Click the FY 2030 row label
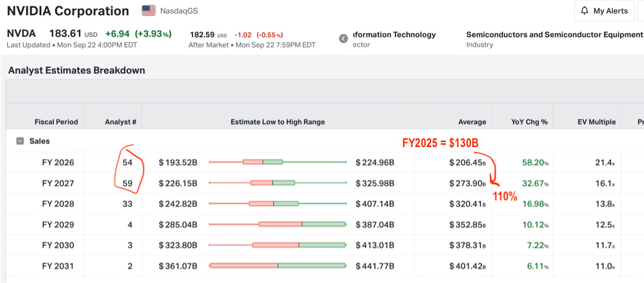 (58, 245)
